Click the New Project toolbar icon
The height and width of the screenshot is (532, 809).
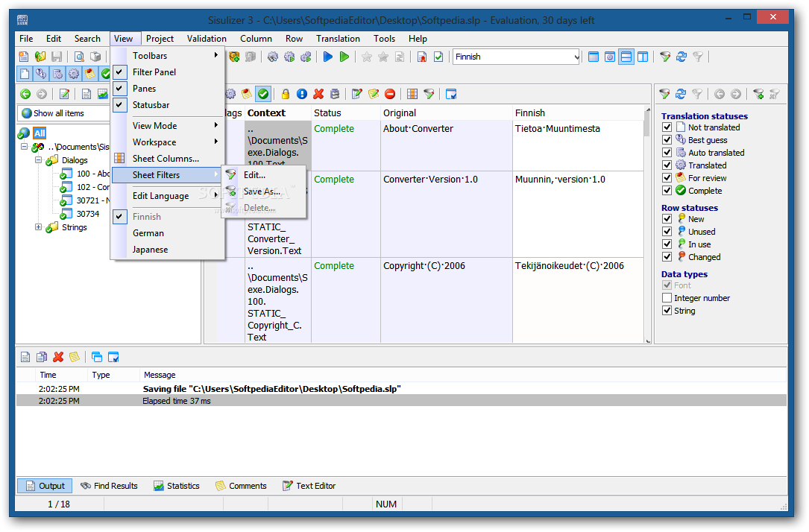(24, 57)
